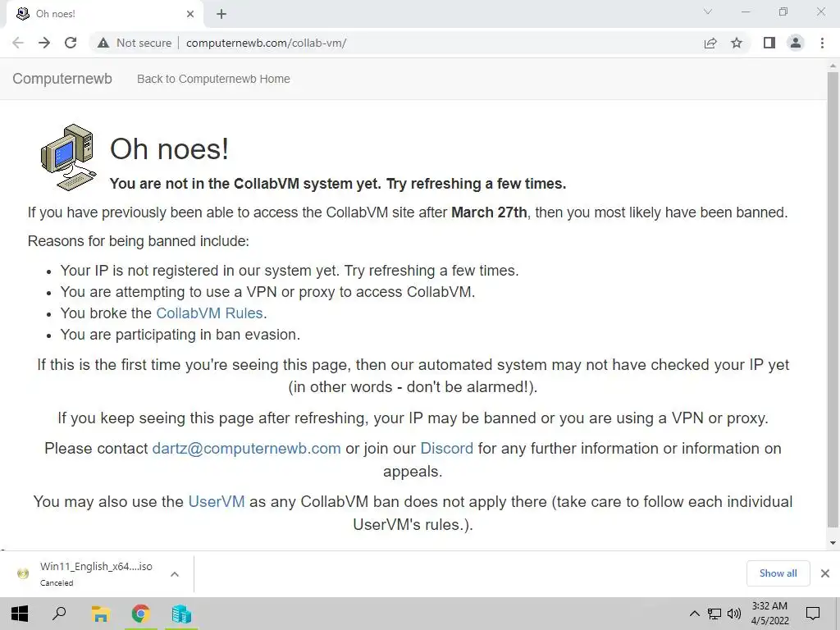Select the Oh noes! tab
840x630 pixels.
[x=104, y=14]
